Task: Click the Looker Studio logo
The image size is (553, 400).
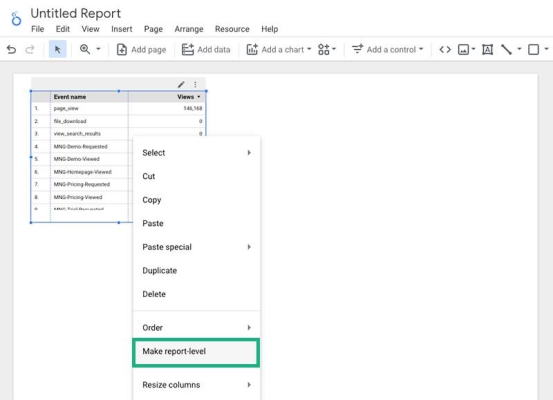Action: tap(16, 18)
